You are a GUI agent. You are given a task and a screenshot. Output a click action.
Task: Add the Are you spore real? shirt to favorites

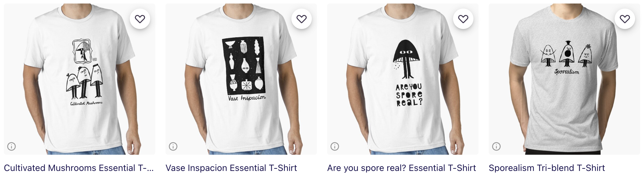click(x=463, y=19)
